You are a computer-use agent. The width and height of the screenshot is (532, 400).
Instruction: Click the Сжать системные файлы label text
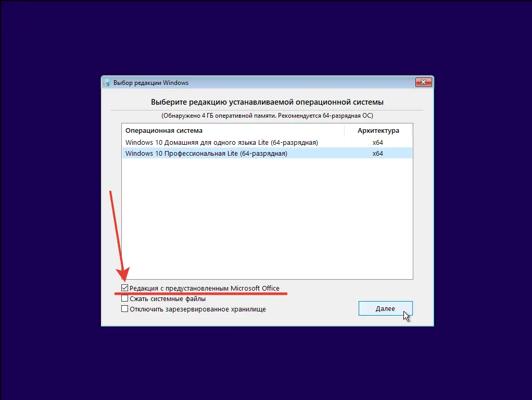pyautogui.click(x=168, y=299)
